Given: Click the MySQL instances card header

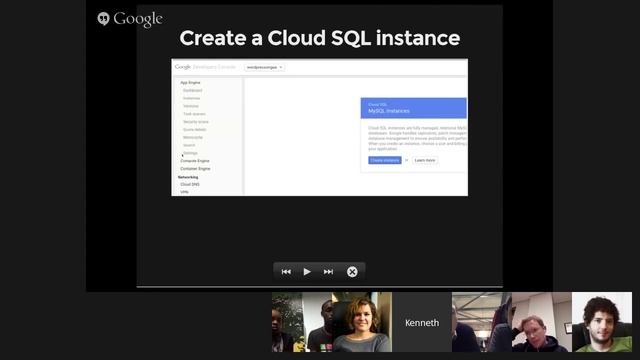Looking at the screenshot, I should tap(413, 108).
